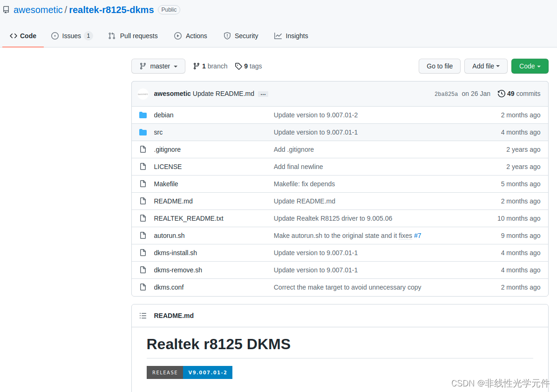Open the dkms.conf file

[x=169, y=287]
